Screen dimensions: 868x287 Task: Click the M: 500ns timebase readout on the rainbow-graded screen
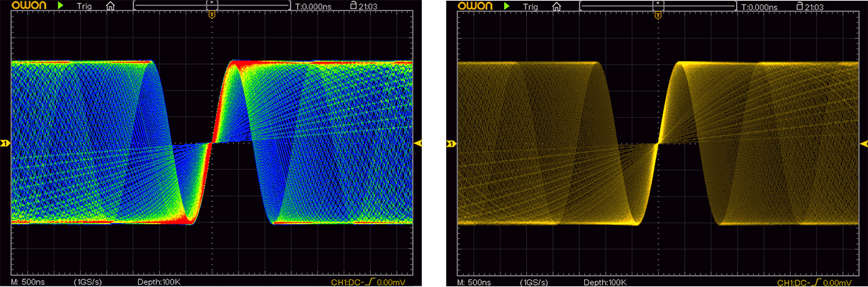click(29, 283)
